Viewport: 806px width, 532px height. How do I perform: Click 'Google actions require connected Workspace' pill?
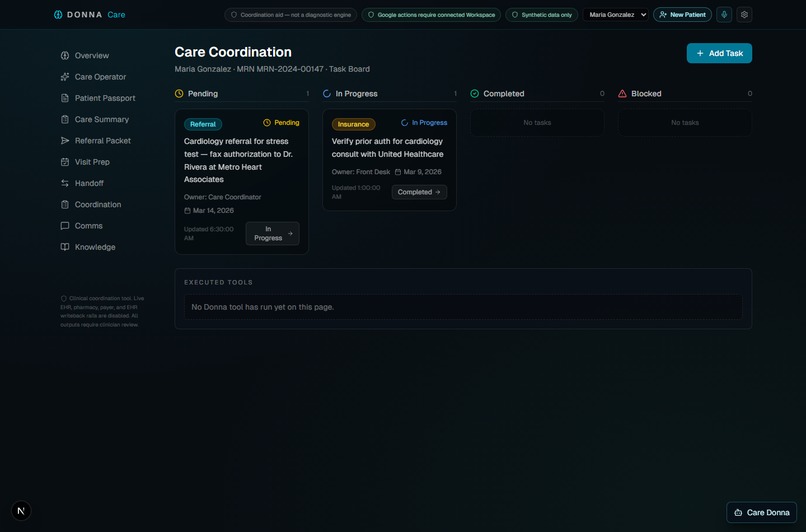click(x=431, y=15)
